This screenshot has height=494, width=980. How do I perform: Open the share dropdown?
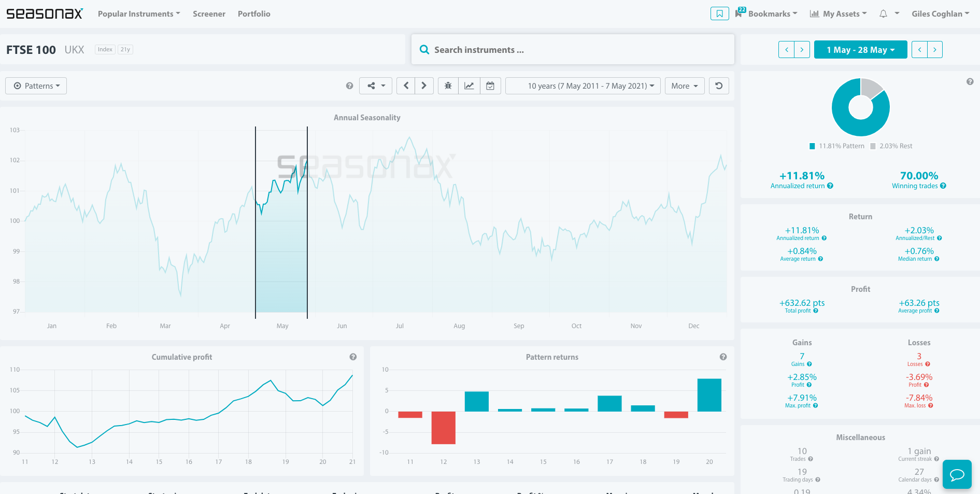point(376,86)
